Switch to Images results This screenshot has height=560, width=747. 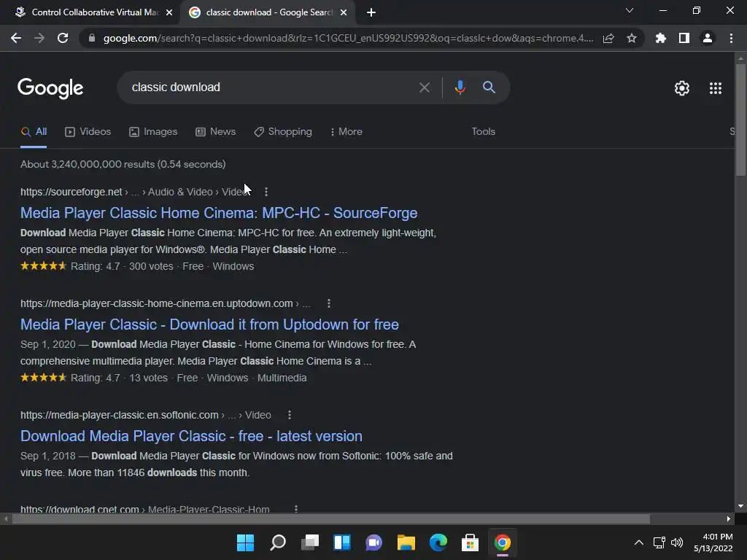click(x=153, y=132)
